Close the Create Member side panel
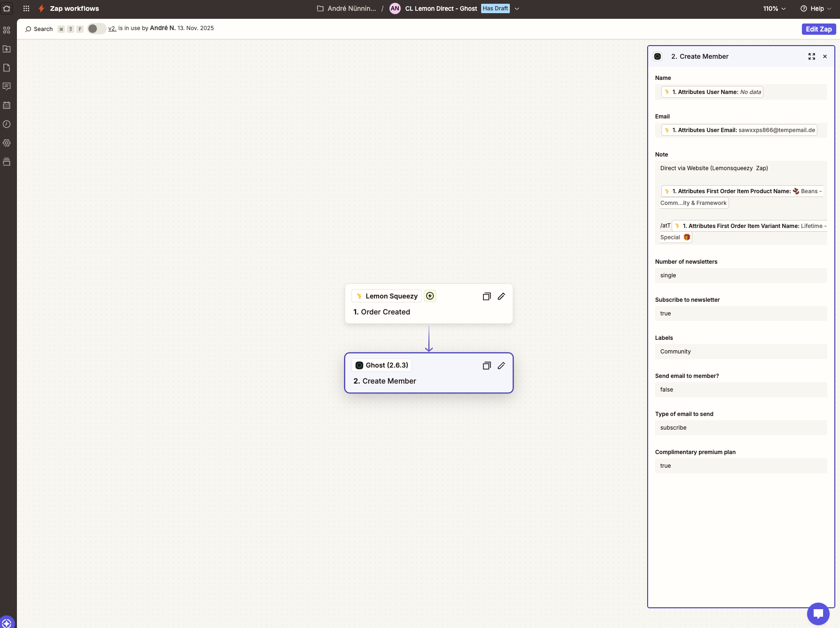The height and width of the screenshot is (628, 840). pos(825,56)
